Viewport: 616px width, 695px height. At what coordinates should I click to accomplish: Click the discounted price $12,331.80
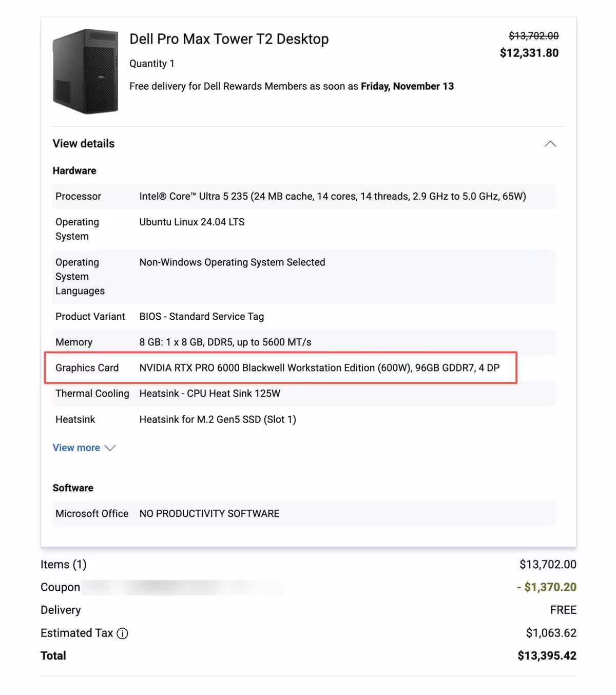529,53
